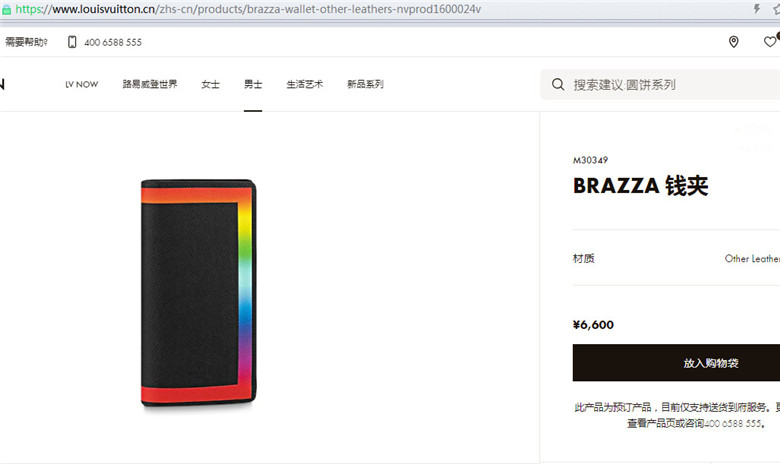Select the 男士 navigation tab
The image size is (780, 464).
253,84
